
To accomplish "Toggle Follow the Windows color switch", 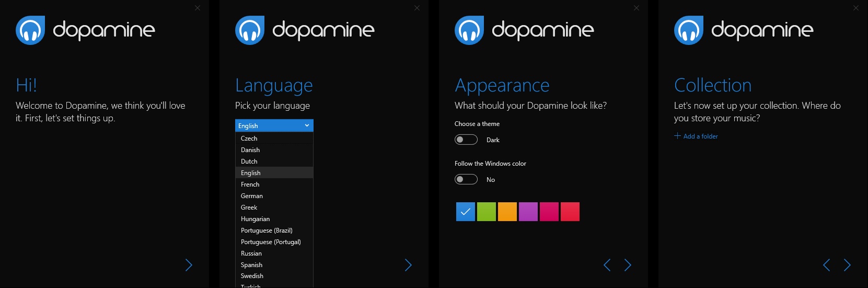I will click(x=466, y=179).
